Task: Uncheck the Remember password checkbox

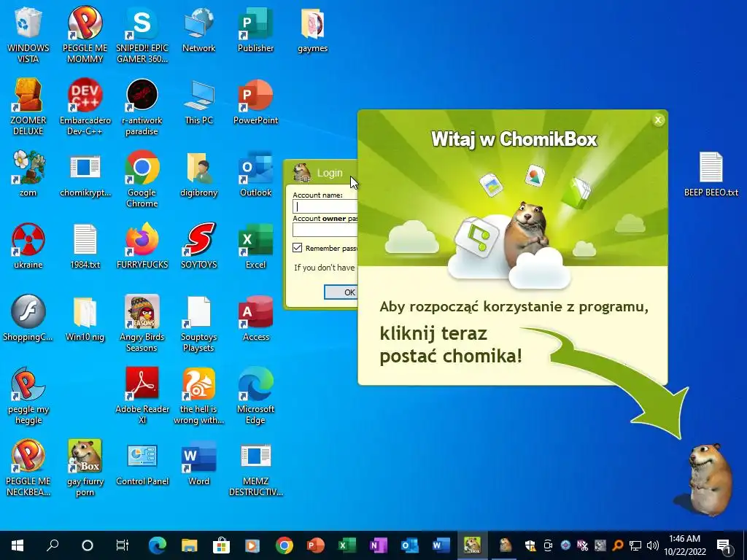Action: [298, 248]
